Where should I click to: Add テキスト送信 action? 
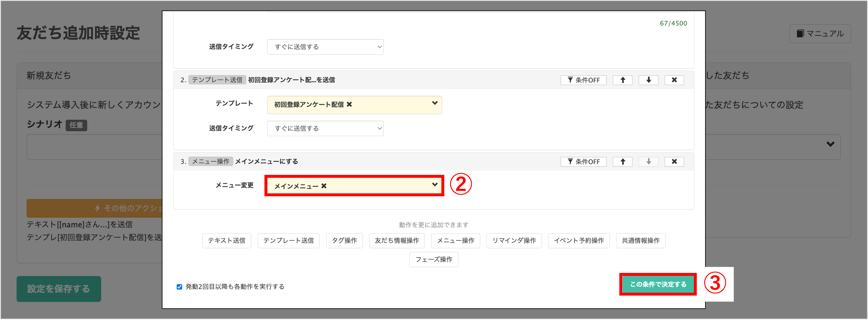(226, 241)
